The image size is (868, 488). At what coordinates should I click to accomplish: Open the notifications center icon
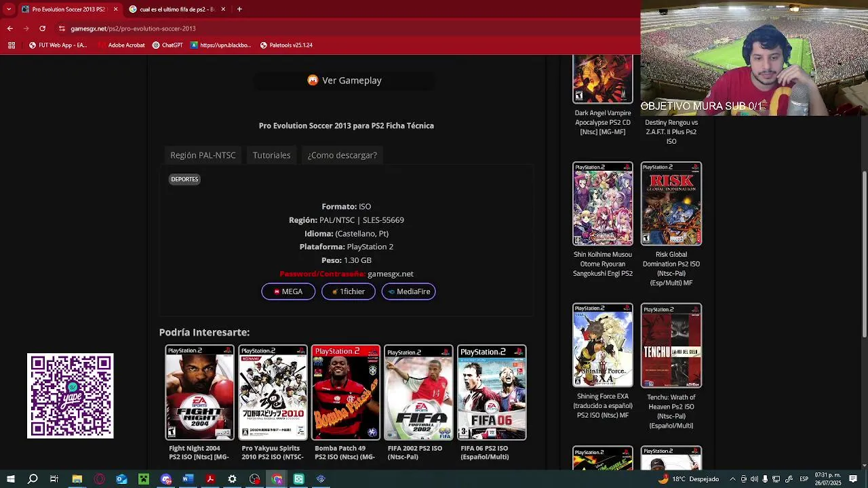853,479
